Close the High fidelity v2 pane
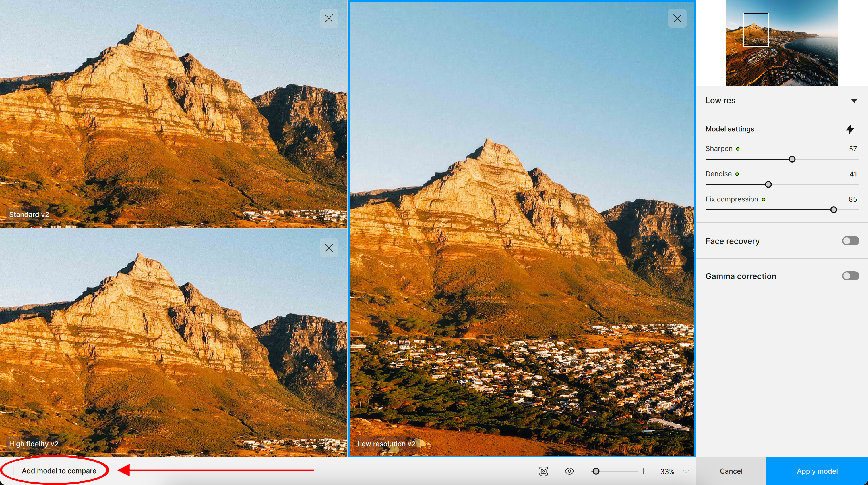 [x=329, y=248]
